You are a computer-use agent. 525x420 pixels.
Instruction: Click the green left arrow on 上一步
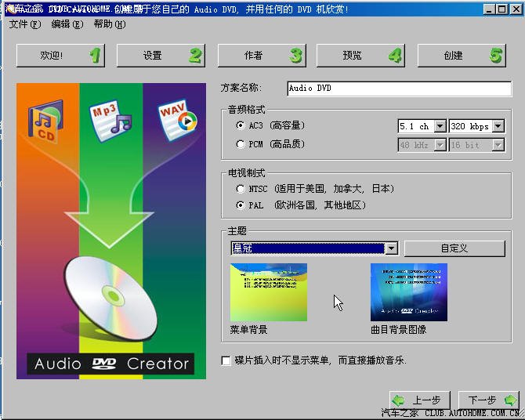tap(399, 400)
